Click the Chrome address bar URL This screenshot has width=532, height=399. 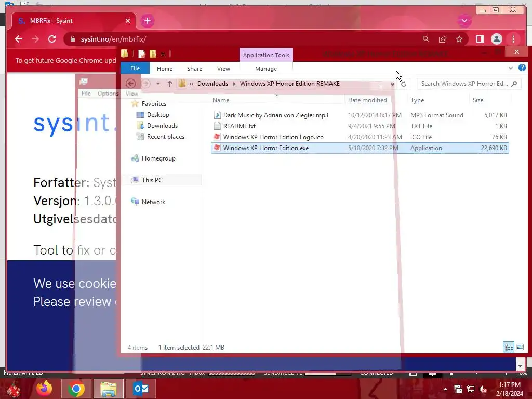point(113,39)
